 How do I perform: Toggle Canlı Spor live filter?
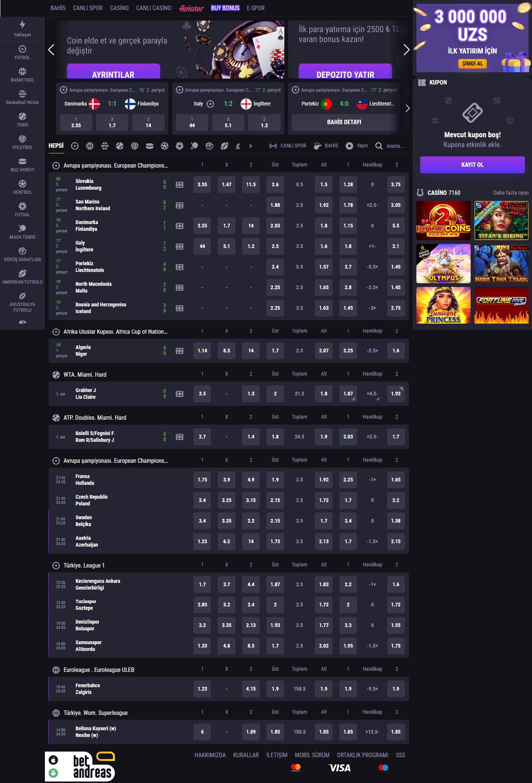click(288, 146)
